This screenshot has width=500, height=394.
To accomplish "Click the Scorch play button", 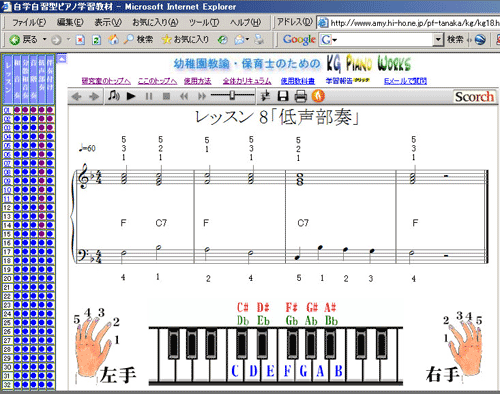I will [131, 96].
